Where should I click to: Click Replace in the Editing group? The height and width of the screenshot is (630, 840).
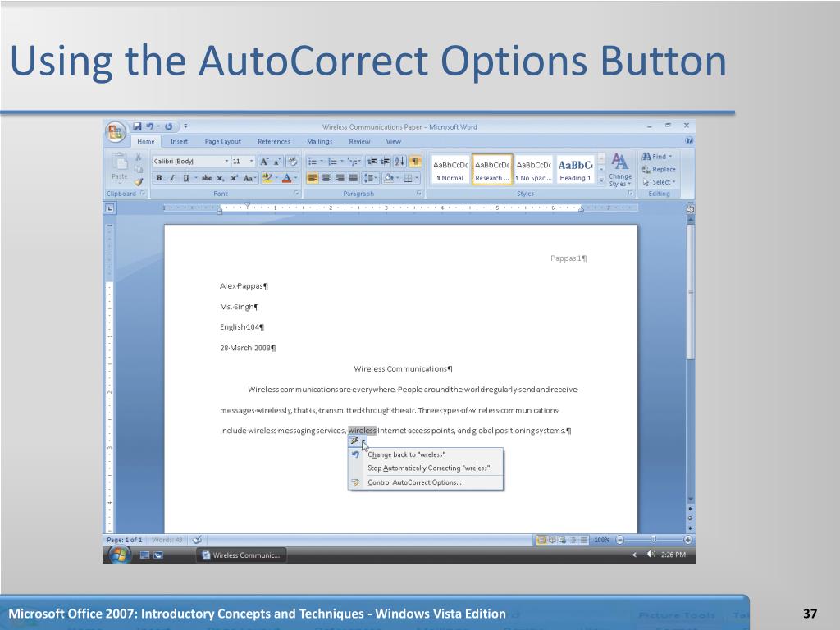coord(659,169)
